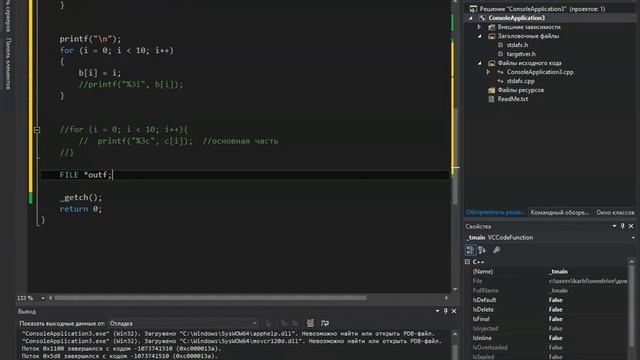The height and width of the screenshot is (360, 640).
Task: Close the Output (Вывод) panel
Action: click(x=454, y=311)
